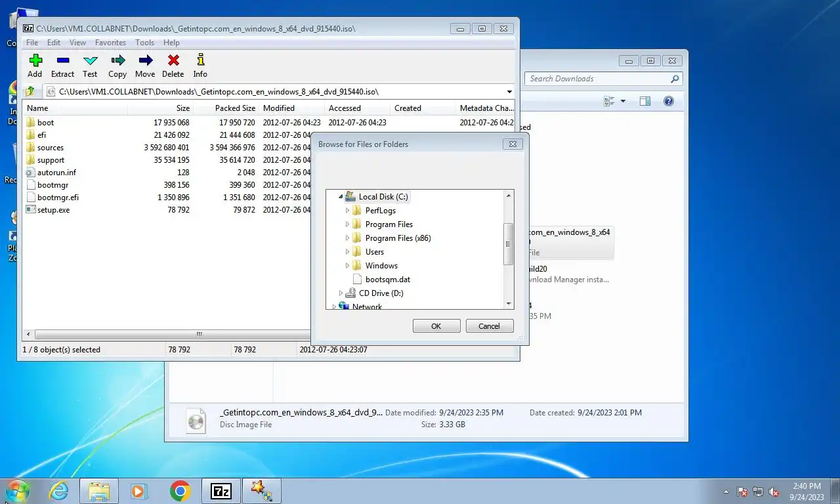Select the efi folder icon
Image resolution: width=840 pixels, height=504 pixels.
click(x=30, y=135)
